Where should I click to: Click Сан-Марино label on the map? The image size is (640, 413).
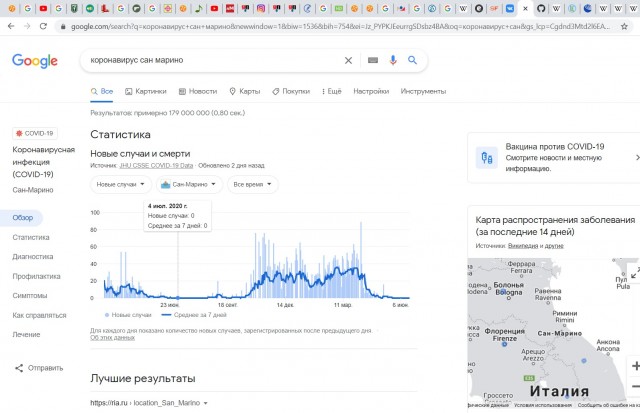coord(560,333)
